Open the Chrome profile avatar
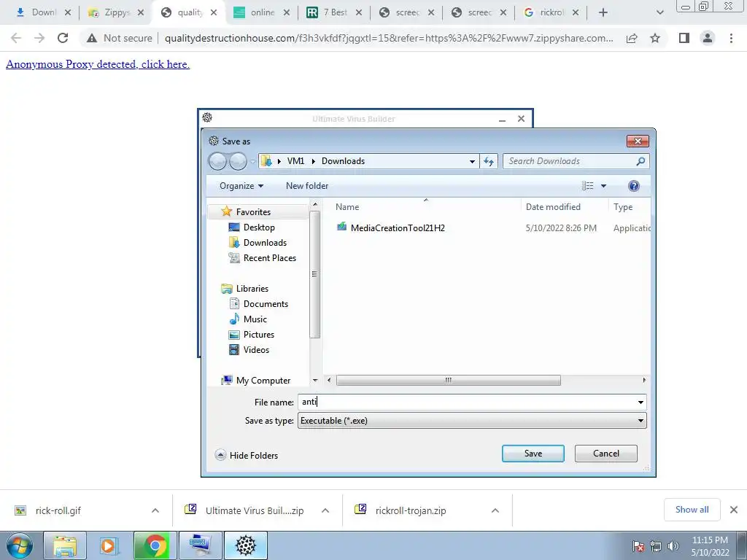 (x=708, y=38)
